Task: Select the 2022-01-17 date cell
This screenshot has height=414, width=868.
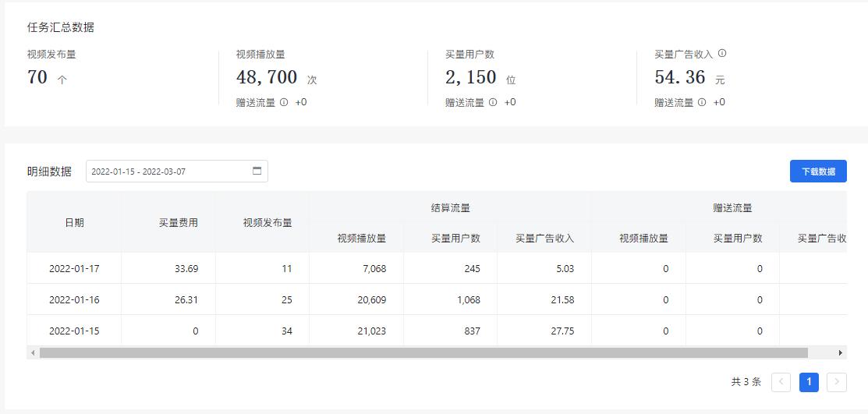Action: coord(74,268)
